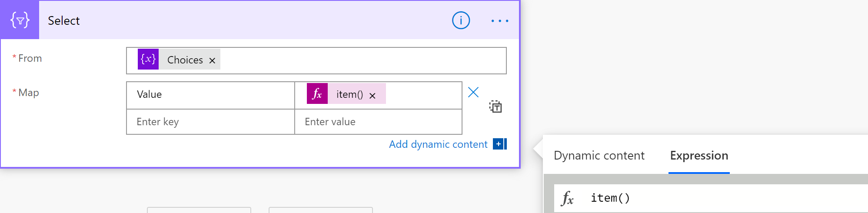Click the Choices token label

[x=185, y=60]
